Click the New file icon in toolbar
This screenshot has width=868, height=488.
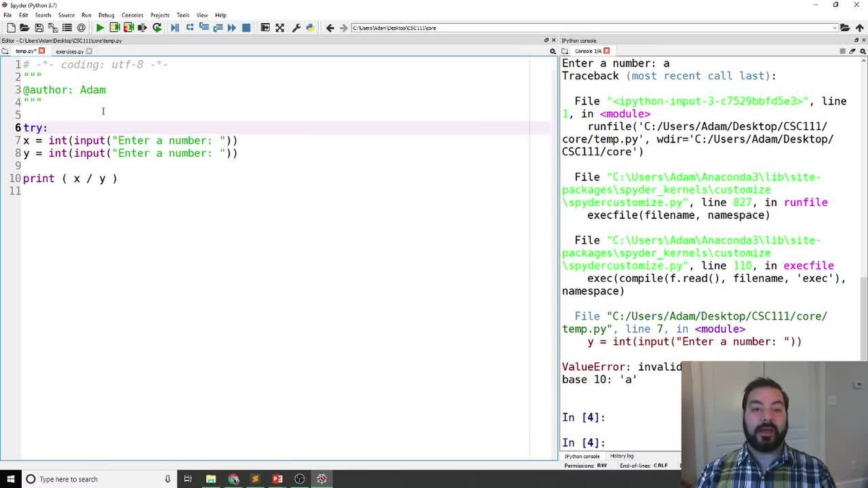pyautogui.click(x=12, y=27)
